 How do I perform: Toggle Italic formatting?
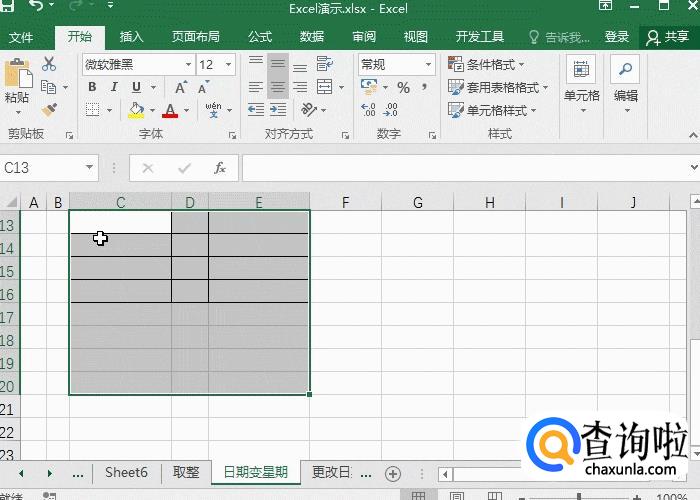click(114, 87)
